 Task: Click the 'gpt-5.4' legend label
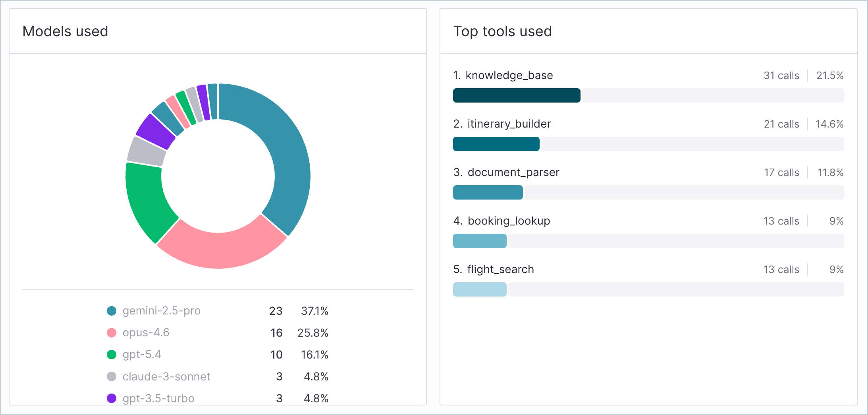[142, 355]
